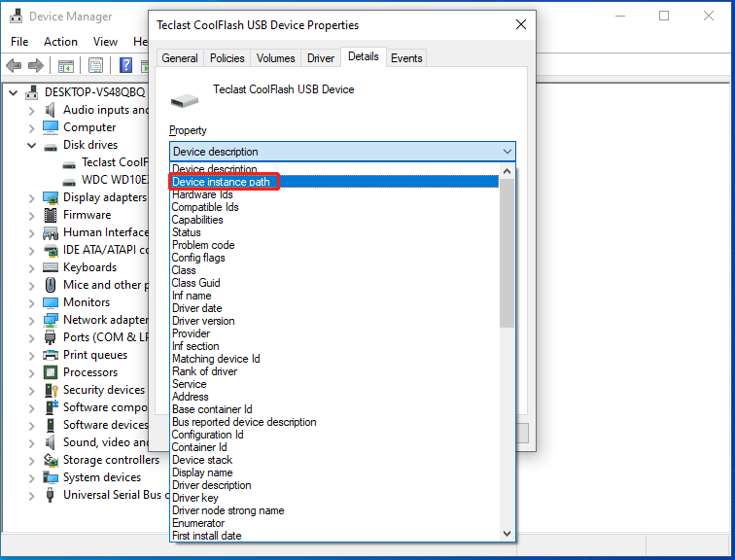Expand the Monitors category
Viewport: 735px width, 560px height.
[x=31, y=303]
